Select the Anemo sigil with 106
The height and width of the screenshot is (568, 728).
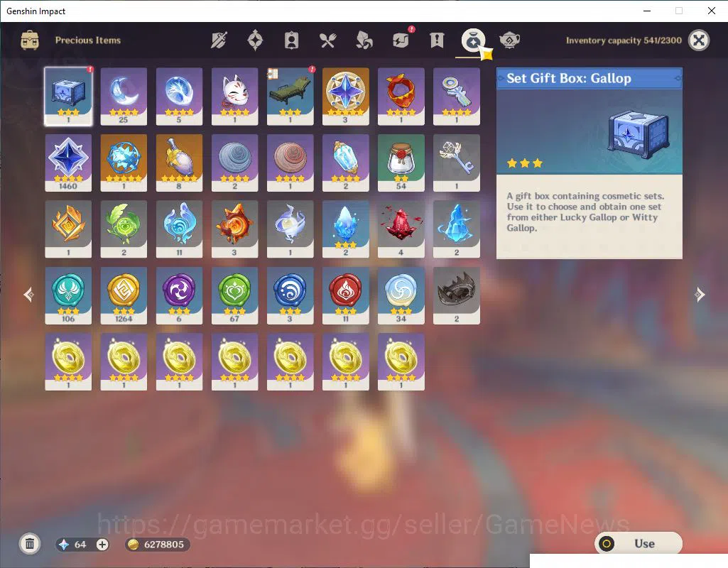point(68,295)
